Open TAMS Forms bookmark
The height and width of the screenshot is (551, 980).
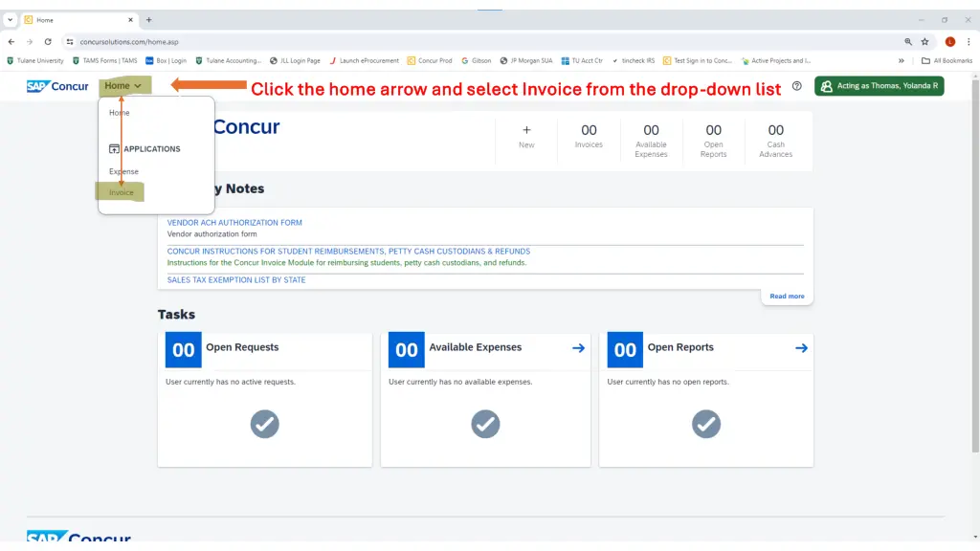click(x=104, y=60)
